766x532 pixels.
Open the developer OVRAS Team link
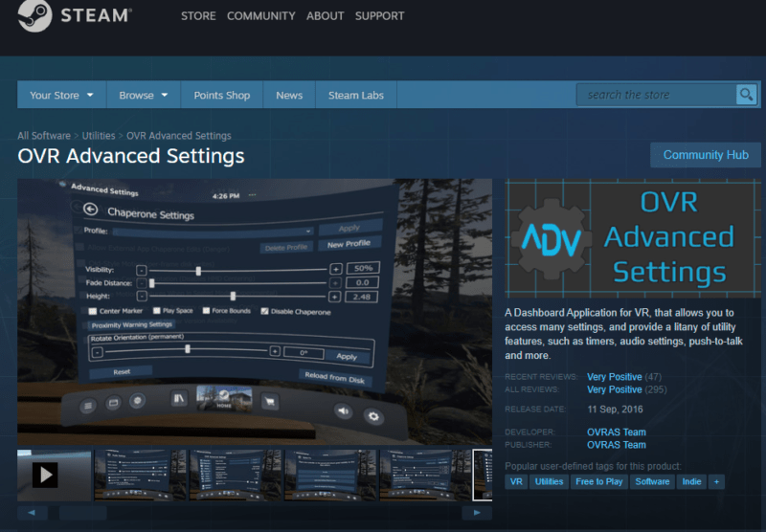(x=617, y=432)
